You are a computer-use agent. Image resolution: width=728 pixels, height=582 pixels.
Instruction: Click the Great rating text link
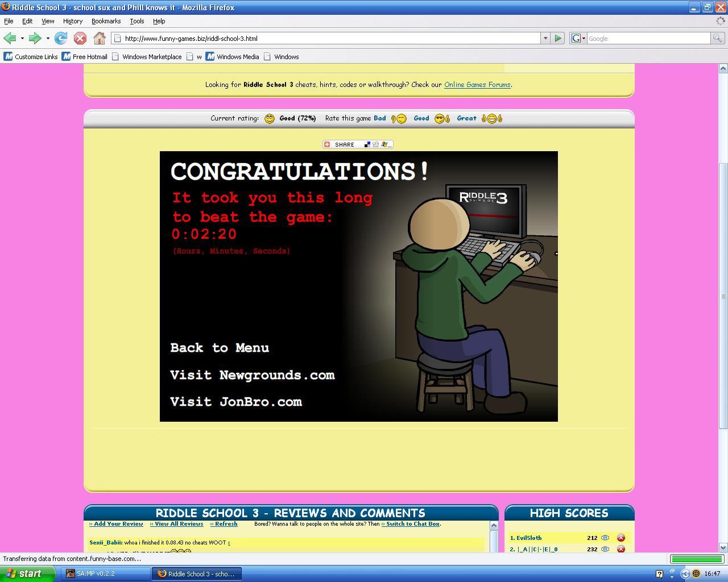point(467,118)
